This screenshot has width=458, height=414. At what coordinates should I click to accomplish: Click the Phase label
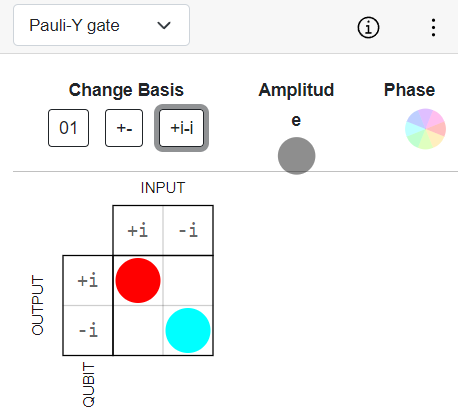click(x=409, y=90)
